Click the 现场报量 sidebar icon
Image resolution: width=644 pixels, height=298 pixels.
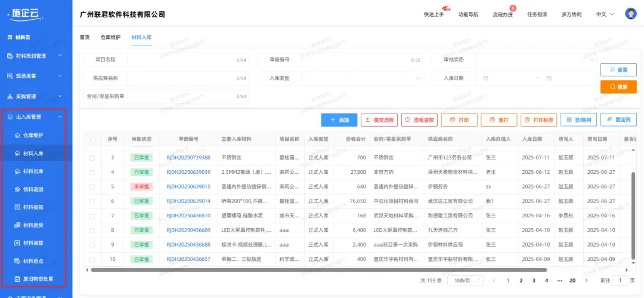tap(10, 76)
